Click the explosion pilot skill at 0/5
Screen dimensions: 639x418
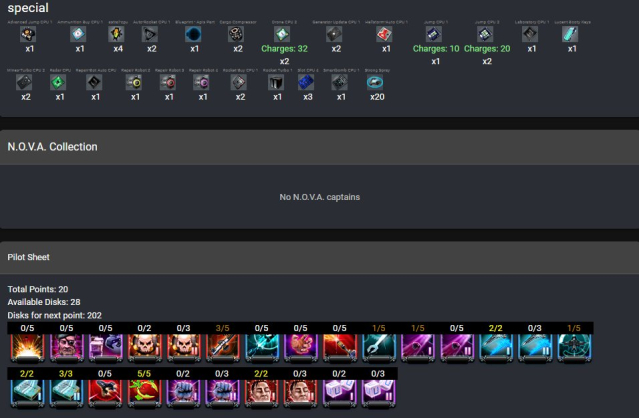[28, 348]
